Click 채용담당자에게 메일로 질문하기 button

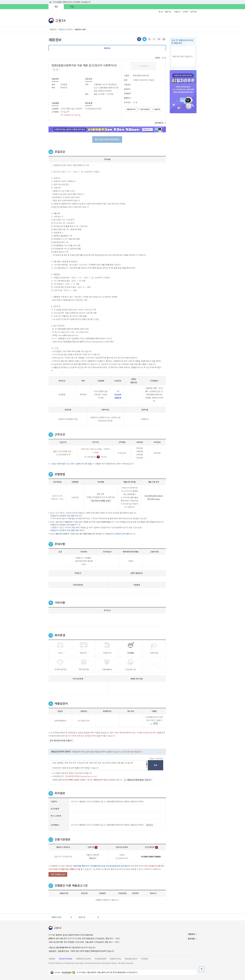tap(138, 780)
